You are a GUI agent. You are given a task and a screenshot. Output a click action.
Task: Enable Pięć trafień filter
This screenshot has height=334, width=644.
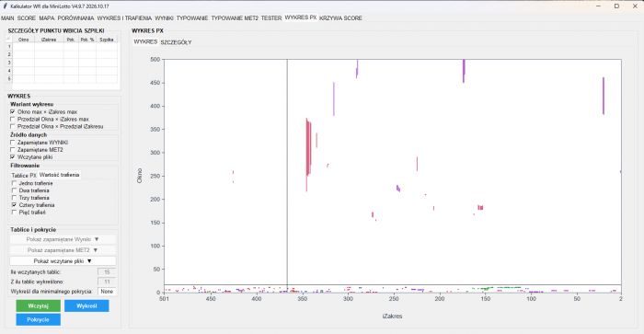(15, 213)
